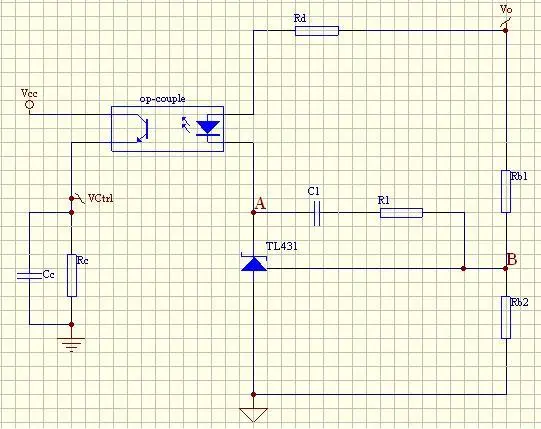This screenshot has height=429, width=541.
Task: Click the Rd resistor symbol
Action: click(317, 31)
